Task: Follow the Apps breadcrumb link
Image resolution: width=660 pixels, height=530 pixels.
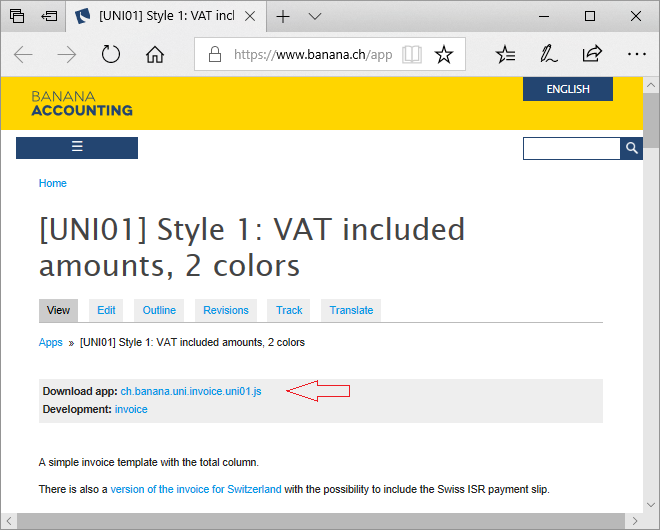Action: (x=51, y=342)
